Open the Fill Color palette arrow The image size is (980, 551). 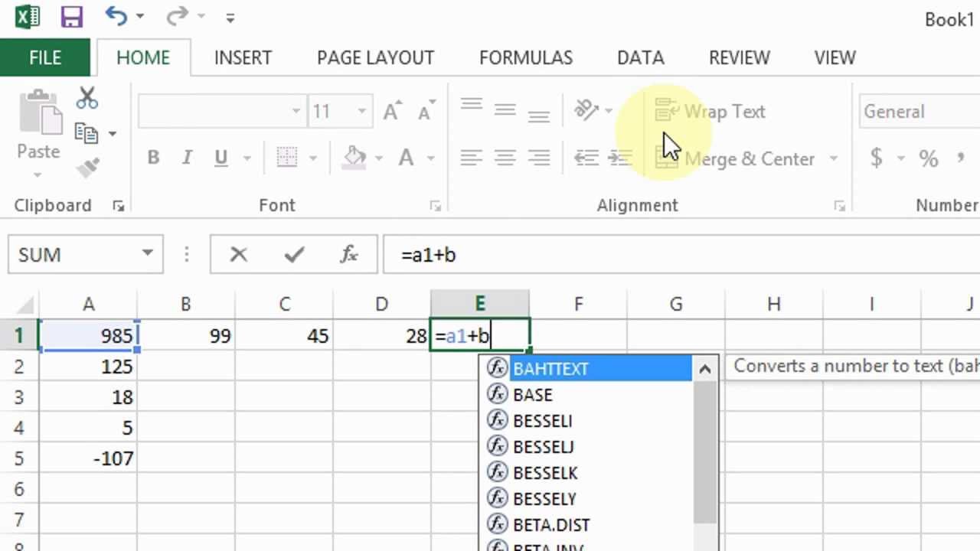[x=379, y=158]
